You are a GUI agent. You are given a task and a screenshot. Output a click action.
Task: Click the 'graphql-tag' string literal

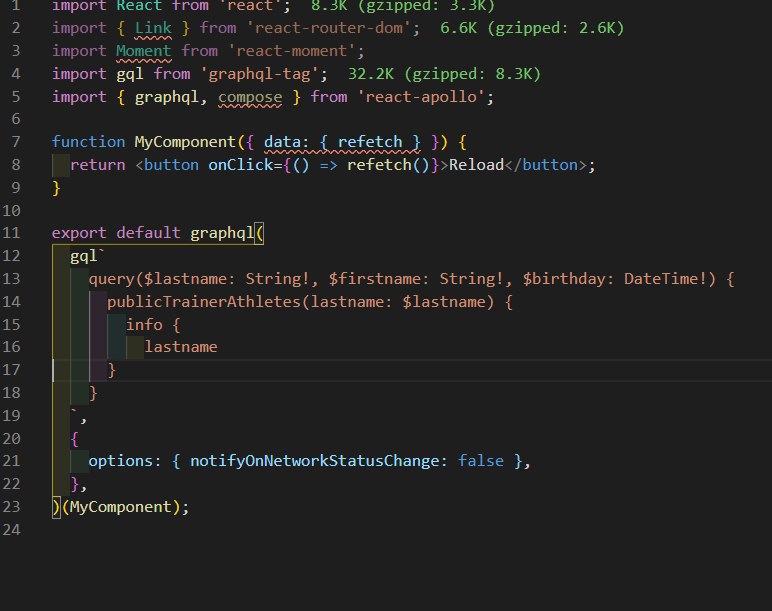click(259, 74)
